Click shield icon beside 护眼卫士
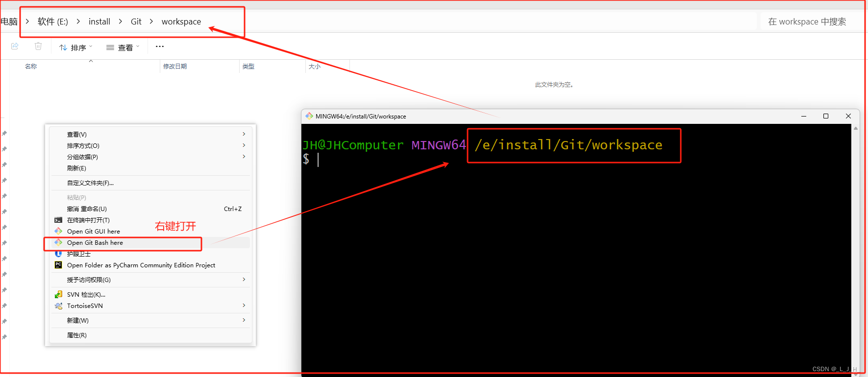The width and height of the screenshot is (868, 377). click(x=58, y=254)
